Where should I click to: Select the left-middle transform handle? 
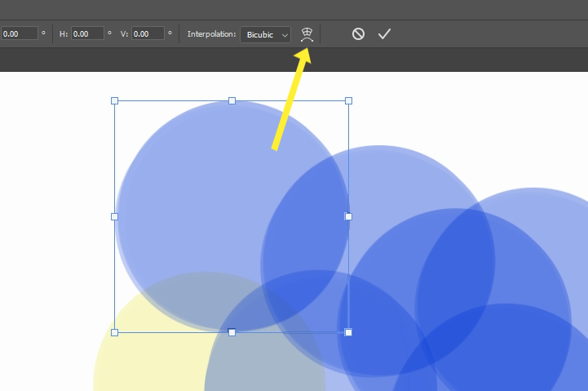[x=115, y=216]
